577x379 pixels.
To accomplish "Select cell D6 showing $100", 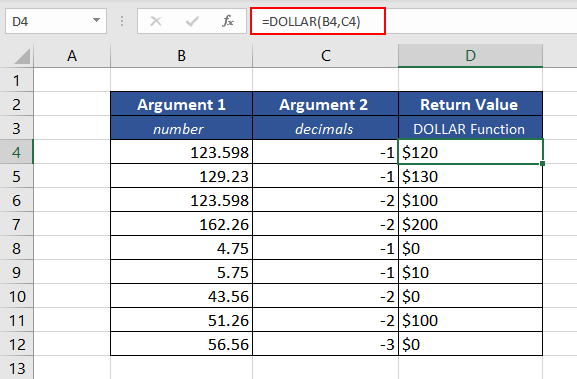I will click(x=470, y=200).
